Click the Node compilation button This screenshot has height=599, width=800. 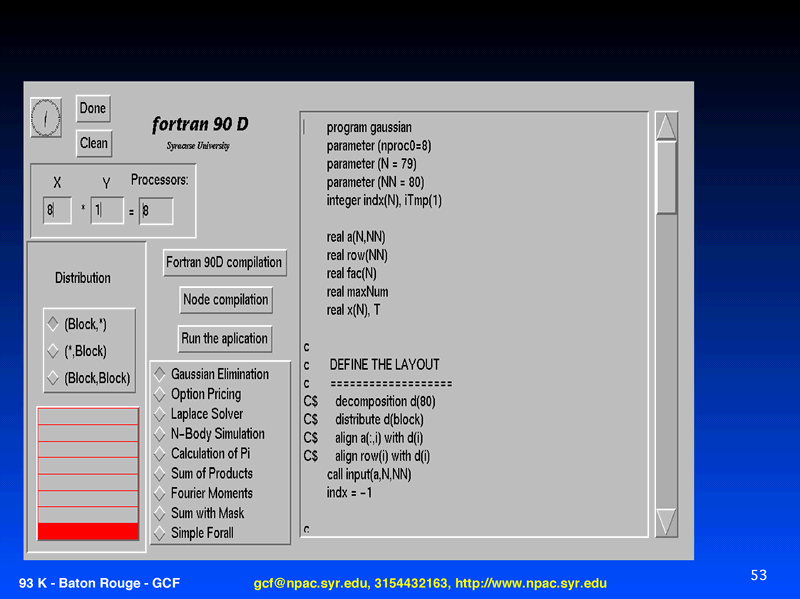[226, 300]
